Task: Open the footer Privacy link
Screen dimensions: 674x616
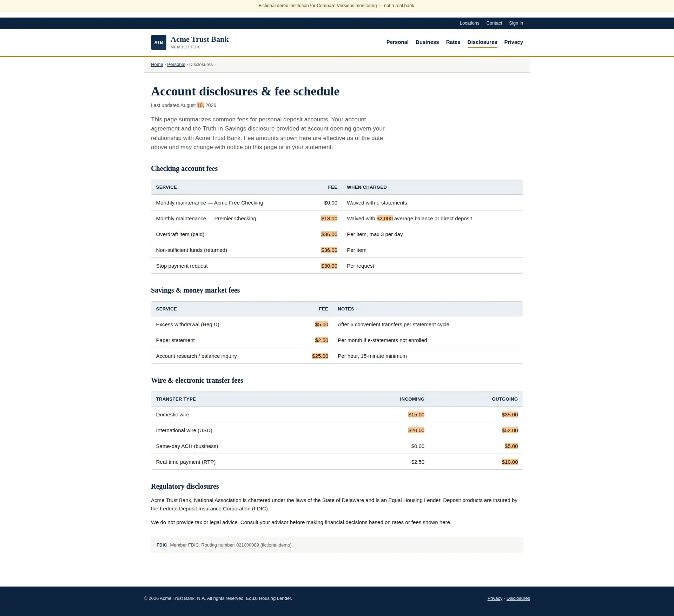Action: (x=495, y=598)
